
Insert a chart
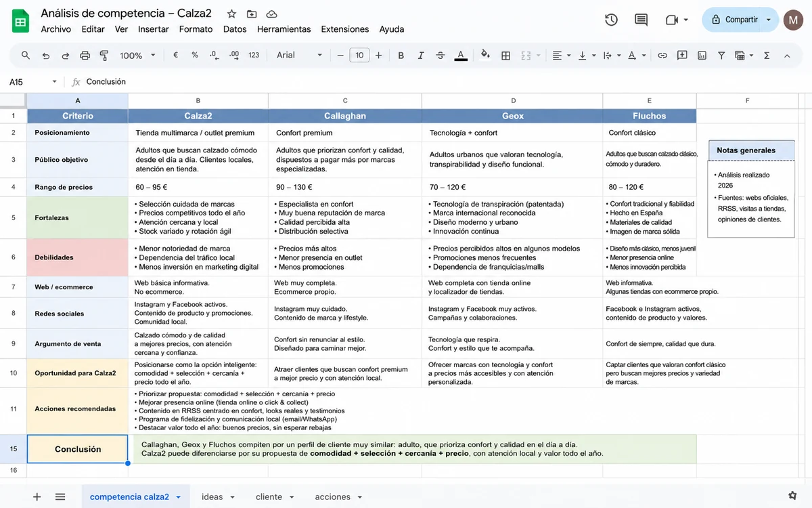(x=702, y=56)
